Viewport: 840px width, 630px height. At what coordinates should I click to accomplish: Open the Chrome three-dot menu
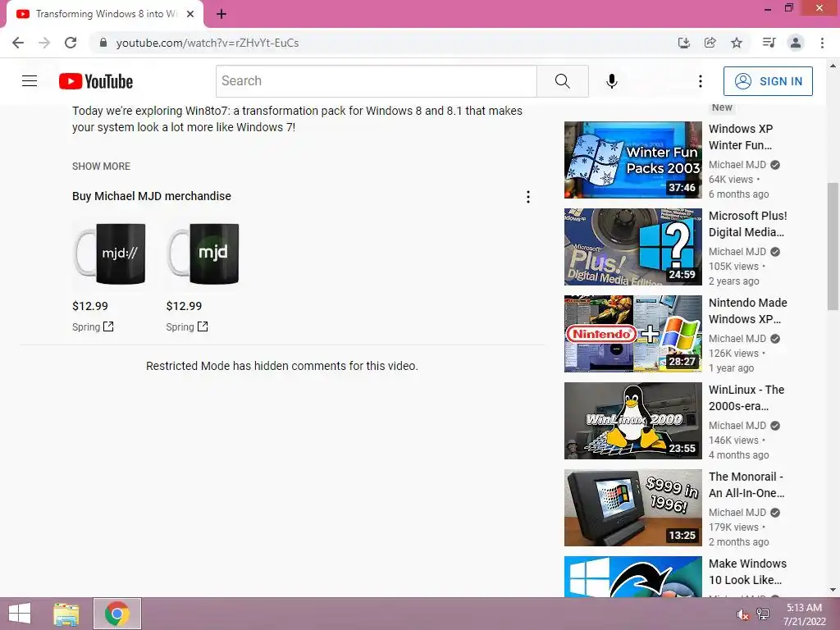pyautogui.click(x=822, y=43)
